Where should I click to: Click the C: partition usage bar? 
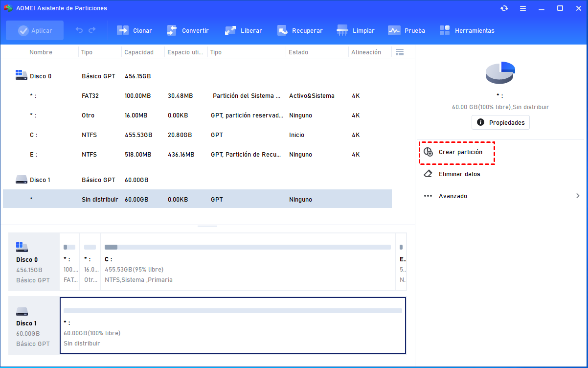coord(248,247)
